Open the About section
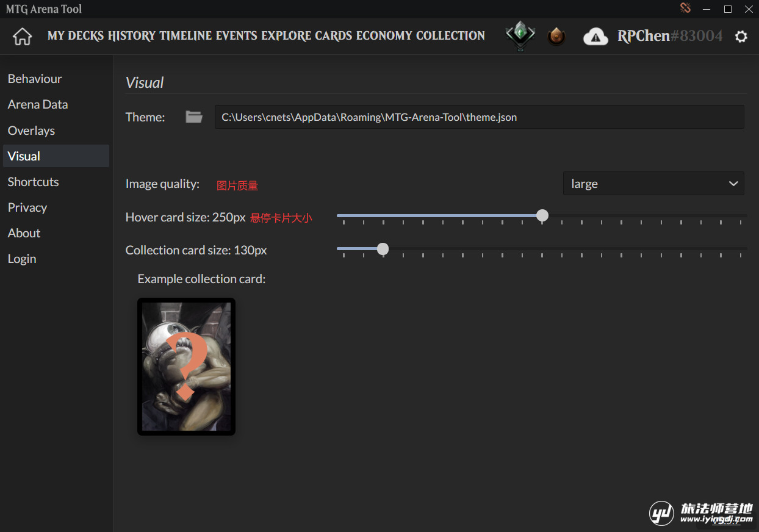The image size is (759, 532). pyautogui.click(x=56, y=233)
